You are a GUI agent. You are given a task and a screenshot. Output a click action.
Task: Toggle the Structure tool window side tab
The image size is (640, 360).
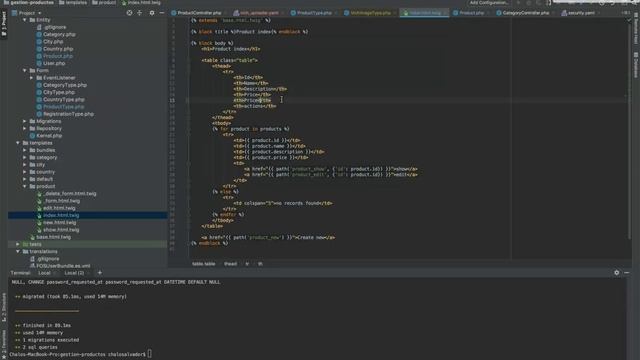pos(4,307)
